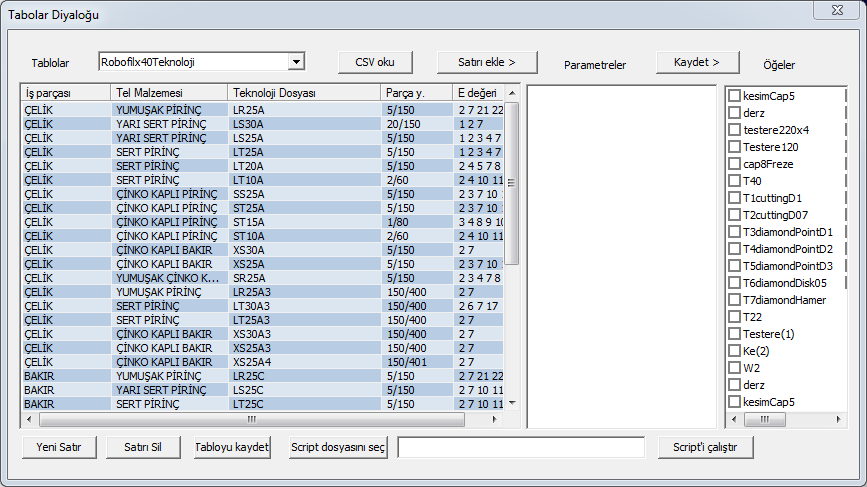Image resolution: width=867 pixels, height=487 pixels.
Task: Tick the T6diamondDisk05 checkbox
Action: [734, 283]
